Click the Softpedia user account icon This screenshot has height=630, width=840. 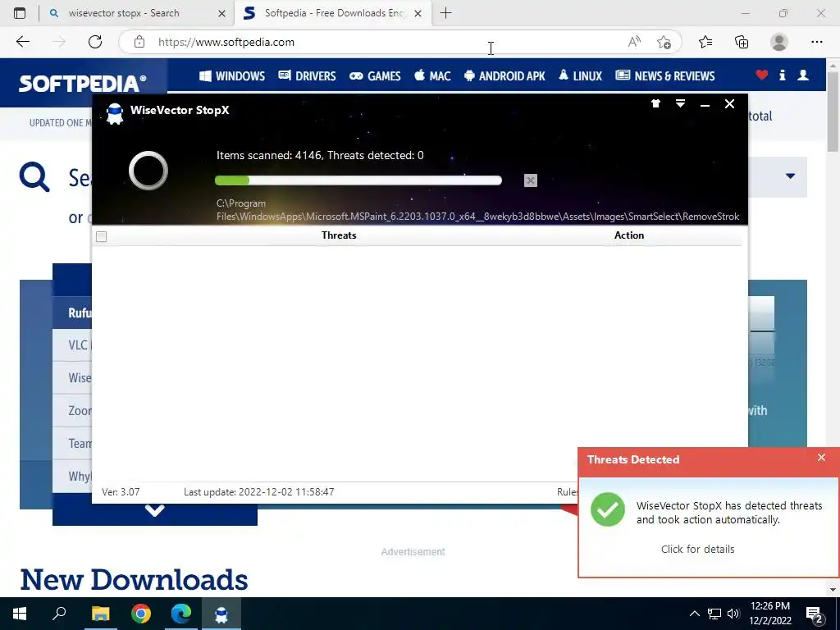(x=803, y=75)
